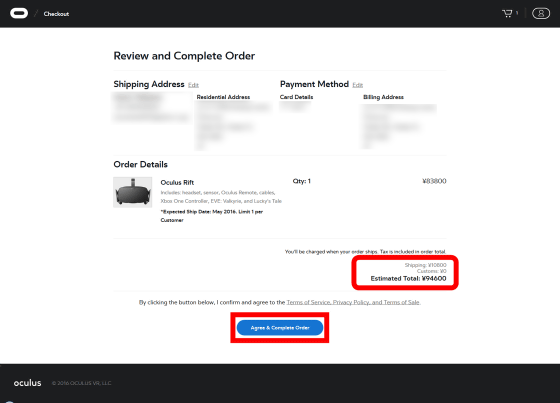
Task: Click the Oculus logo icon in header
Action: tap(19, 14)
